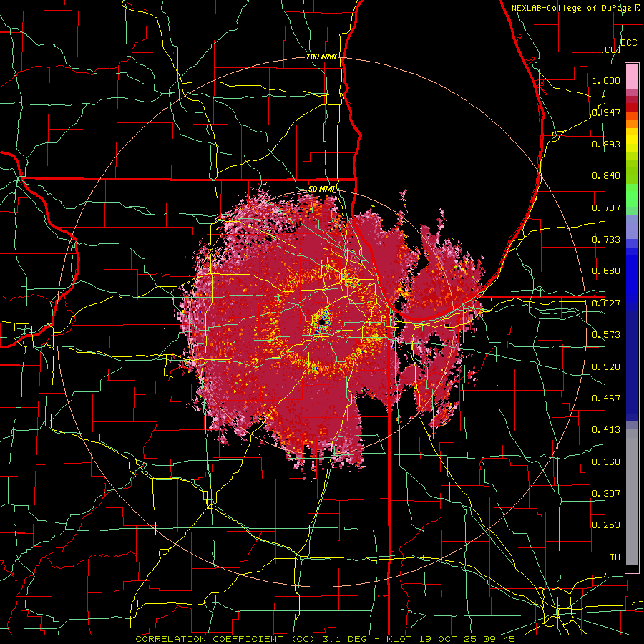
Task: Click the KLOT station identifier text
Action: click(x=399, y=639)
